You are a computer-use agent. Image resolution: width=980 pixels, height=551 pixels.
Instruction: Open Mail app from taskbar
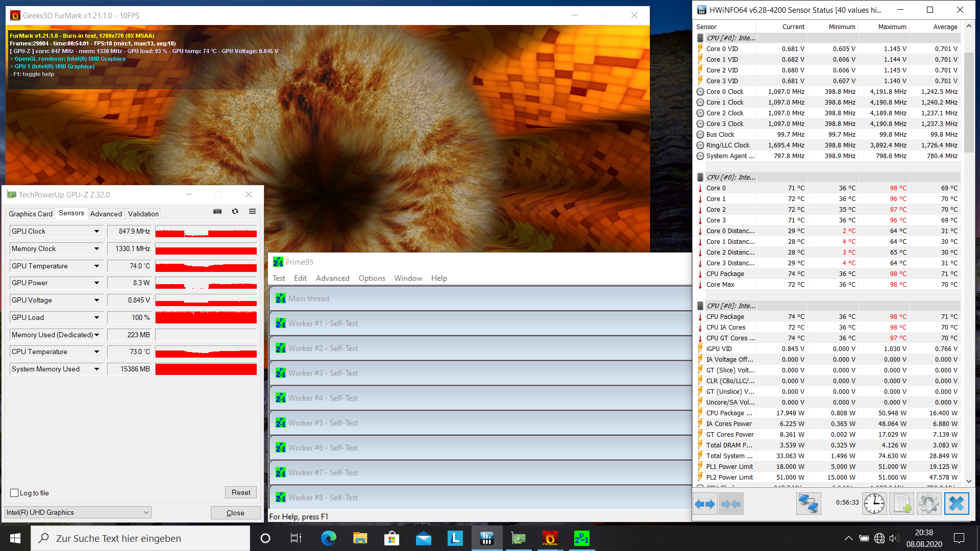(423, 538)
